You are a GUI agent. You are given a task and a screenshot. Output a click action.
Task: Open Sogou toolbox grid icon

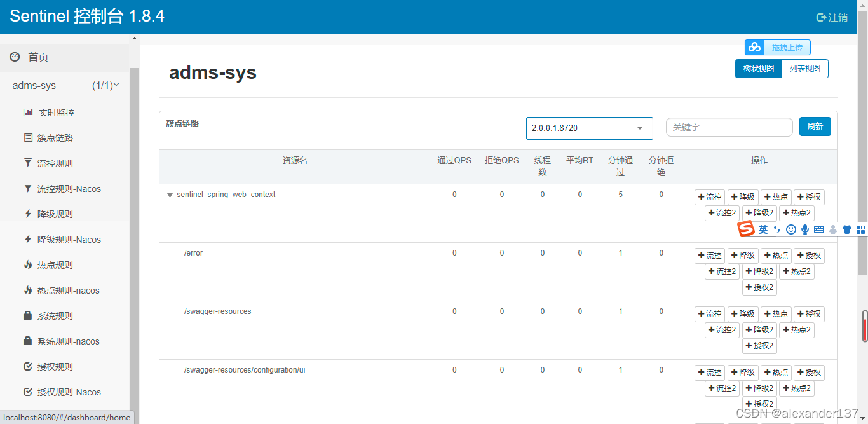click(x=861, y=229)
